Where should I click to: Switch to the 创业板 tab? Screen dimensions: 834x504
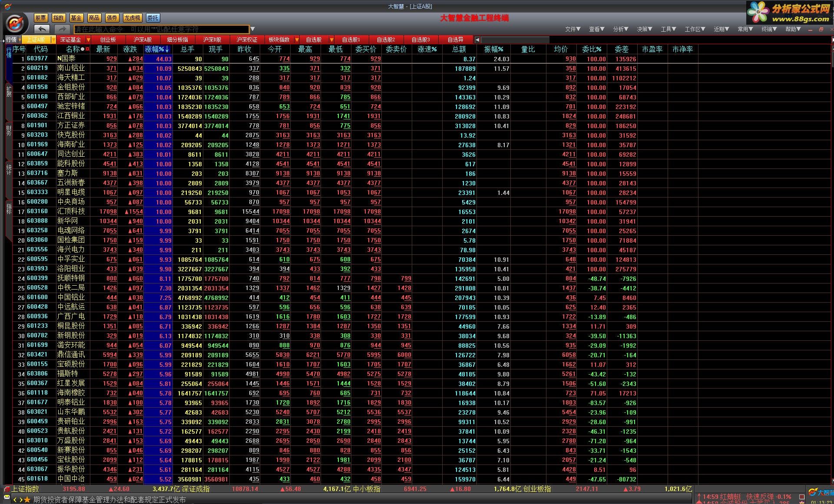[x=108, y=40]
